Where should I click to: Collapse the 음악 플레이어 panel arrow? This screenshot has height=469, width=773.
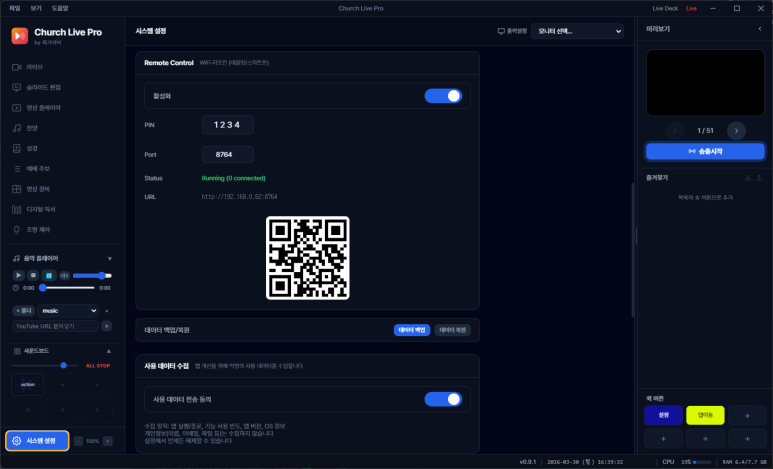coord(109,258)
